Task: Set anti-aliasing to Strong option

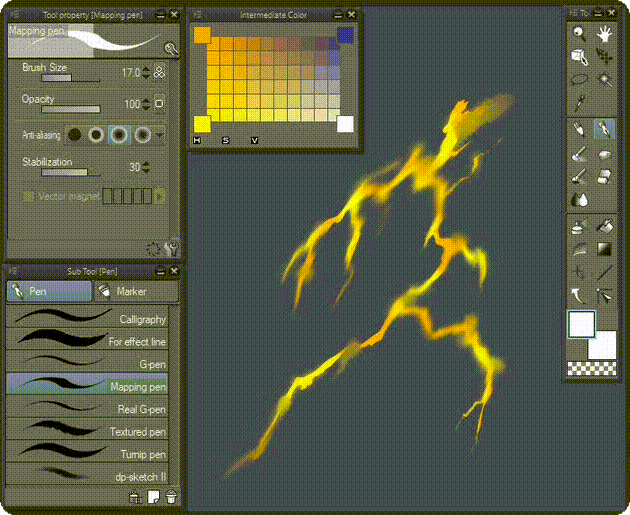Action: click(142, 135)
